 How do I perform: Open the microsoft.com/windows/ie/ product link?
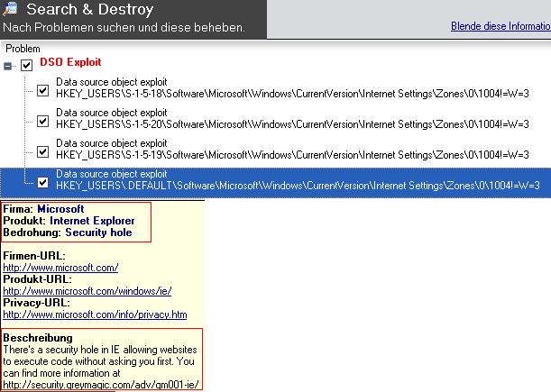pyautogui.click(x=87, y=291)
